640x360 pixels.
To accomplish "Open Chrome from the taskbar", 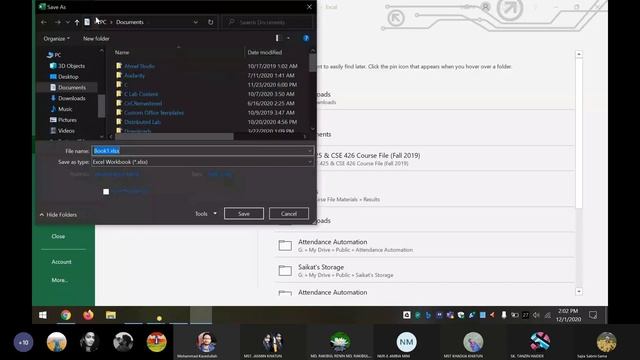I will [x=66, y=315].
